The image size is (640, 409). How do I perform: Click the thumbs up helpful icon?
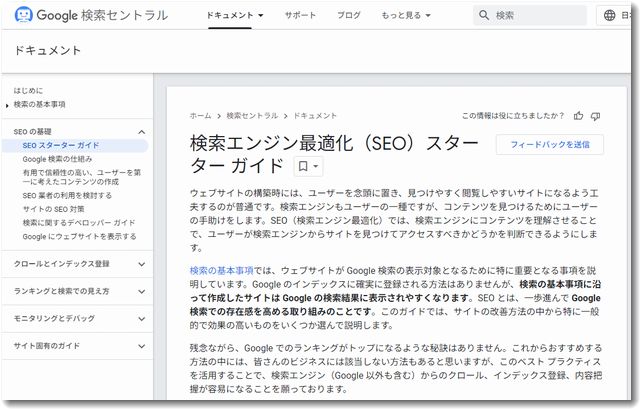pos(578,116)
